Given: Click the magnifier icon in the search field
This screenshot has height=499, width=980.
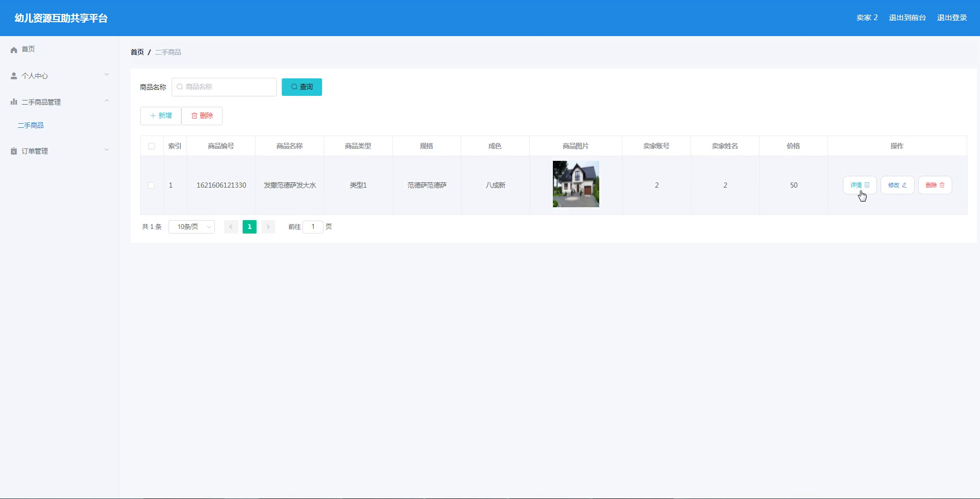Looking at the screenshot, I should [x=180, y=87].
